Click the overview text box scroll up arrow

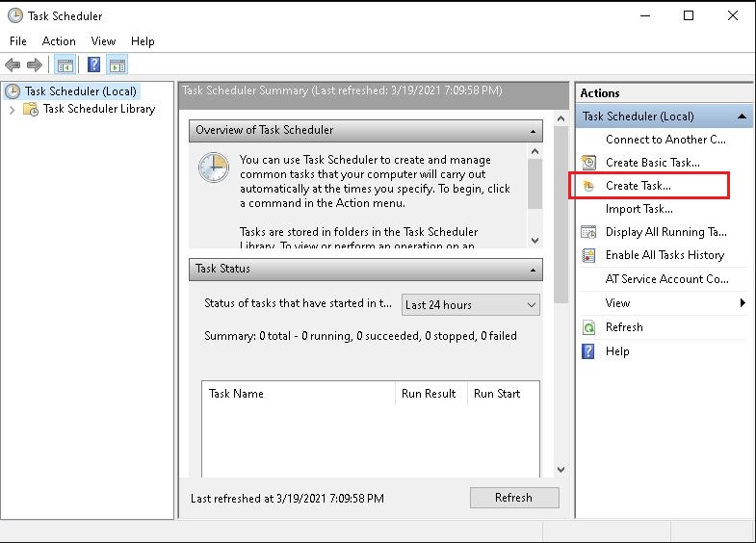[x=534, y=152]
